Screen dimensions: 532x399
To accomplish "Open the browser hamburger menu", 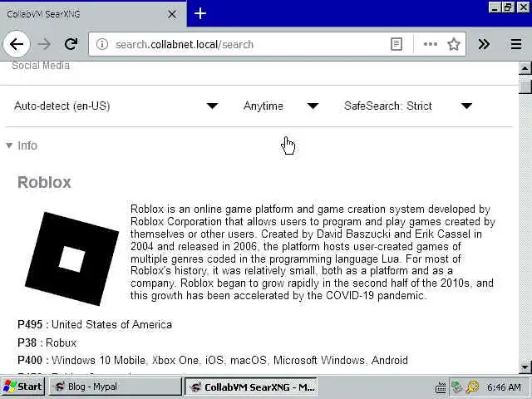I will tap(516, 44).
